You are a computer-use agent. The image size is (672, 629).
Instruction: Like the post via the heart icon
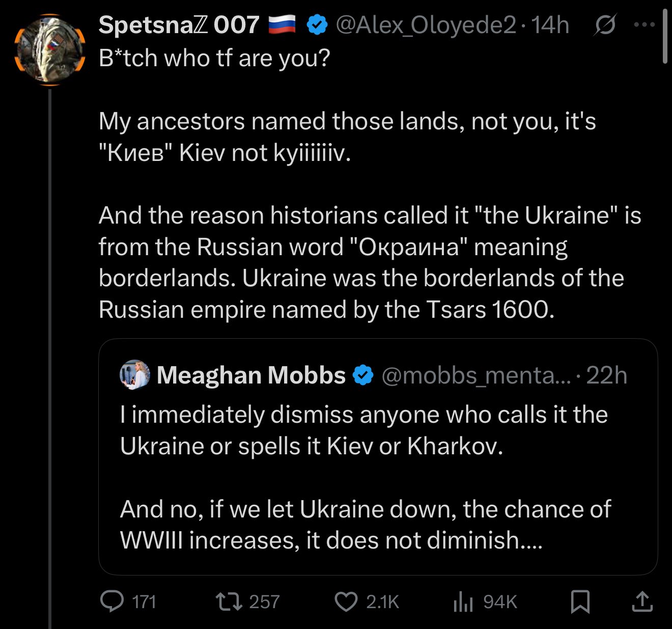(x=346, y=601)
